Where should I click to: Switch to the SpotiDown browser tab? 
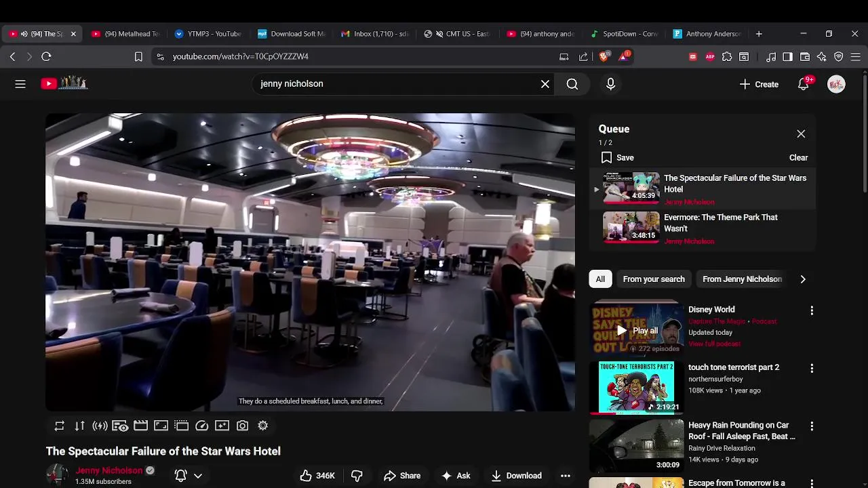[x=625, y=34]
